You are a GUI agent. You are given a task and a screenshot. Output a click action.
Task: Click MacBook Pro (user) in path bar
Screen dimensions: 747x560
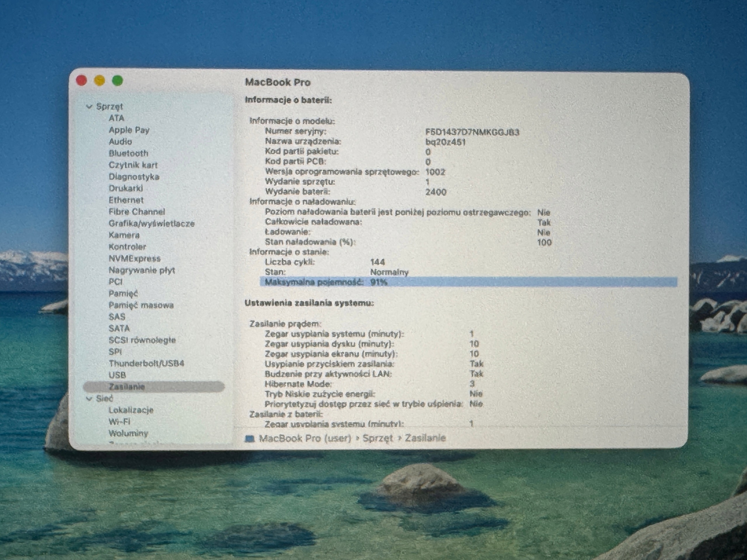pos(305,438)
